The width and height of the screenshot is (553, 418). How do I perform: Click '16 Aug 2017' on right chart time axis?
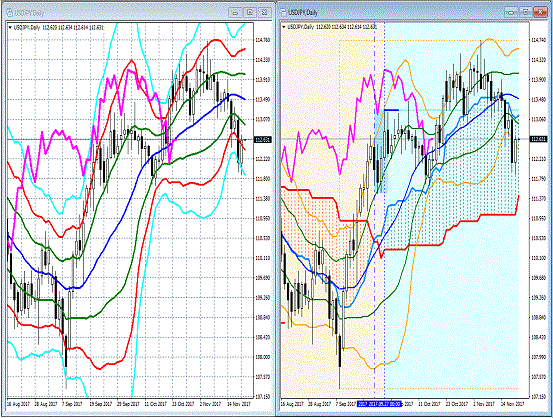[292, 404]
